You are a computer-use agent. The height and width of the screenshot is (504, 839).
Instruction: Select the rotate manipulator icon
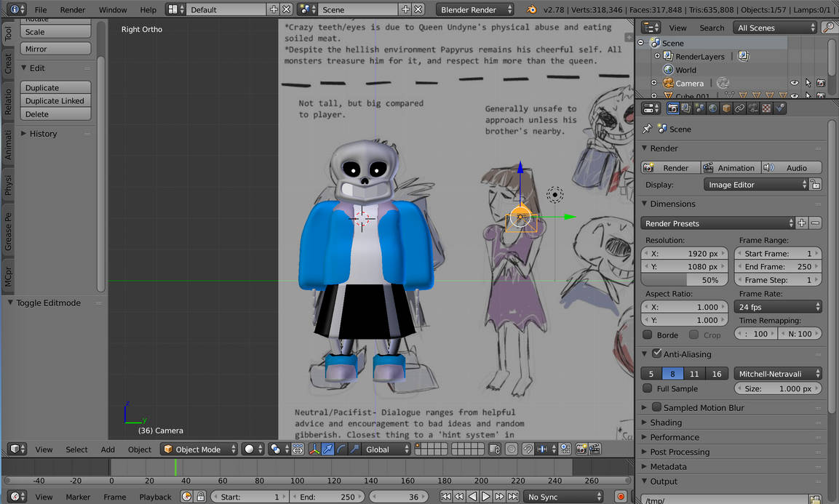341,449
